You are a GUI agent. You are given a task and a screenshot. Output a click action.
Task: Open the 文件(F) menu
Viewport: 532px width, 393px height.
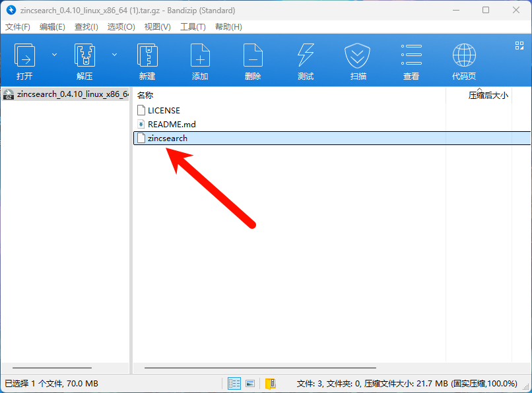(x=18, y=27)
